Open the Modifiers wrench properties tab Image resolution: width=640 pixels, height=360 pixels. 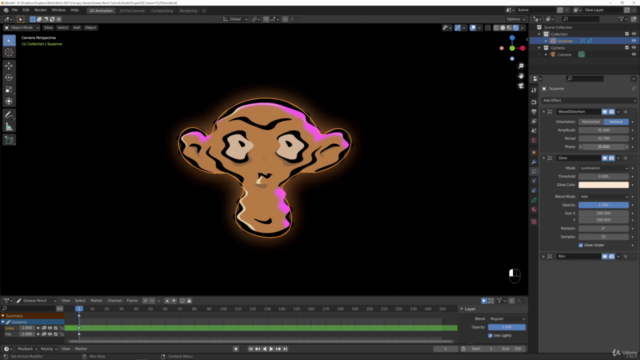point(534,162)
